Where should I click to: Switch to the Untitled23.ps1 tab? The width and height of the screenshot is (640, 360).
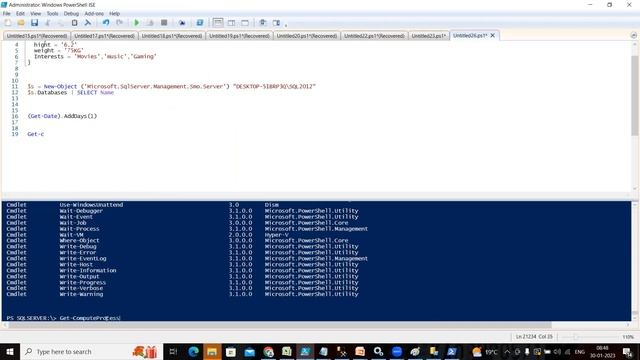click(x=429, y=36)
